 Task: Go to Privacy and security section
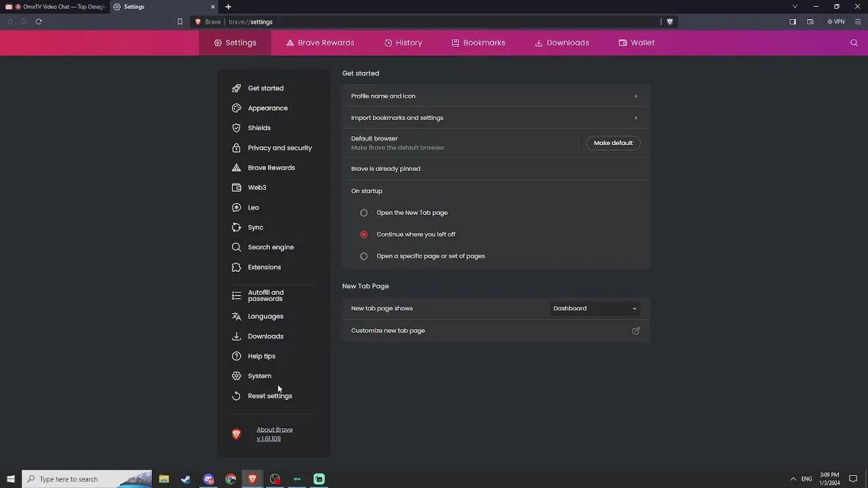(279, 148)
